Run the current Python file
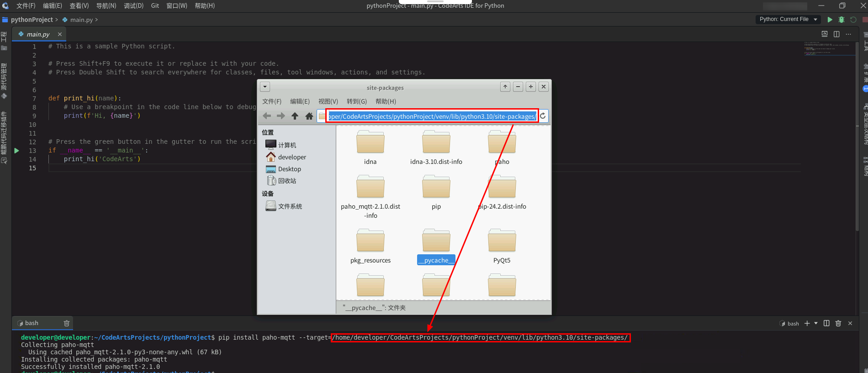 click(x=830, y=20)
